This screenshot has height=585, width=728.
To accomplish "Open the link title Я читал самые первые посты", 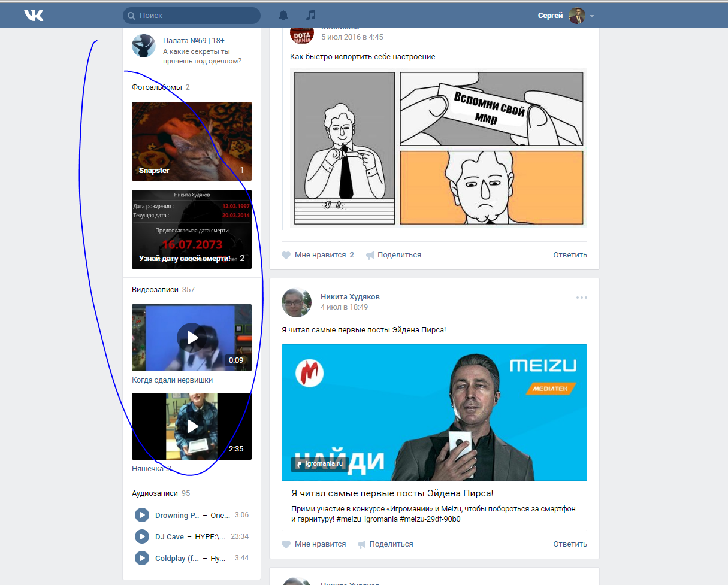I will point(392,493).
